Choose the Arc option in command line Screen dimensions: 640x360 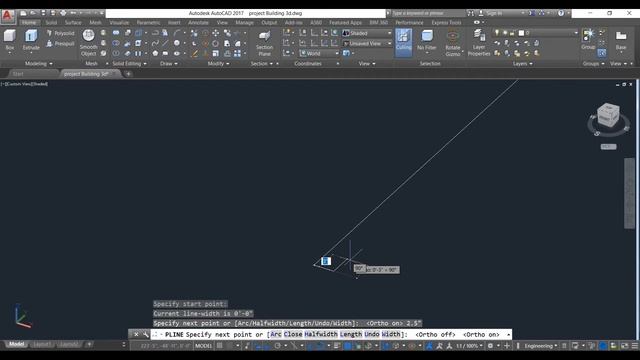[276, 334]
